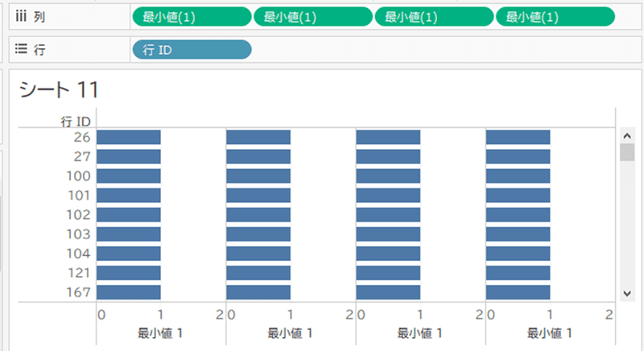Click third chart bar for row 103
Image resolution: width=644 pixels, height=351 pixels.
click(388, 234)
